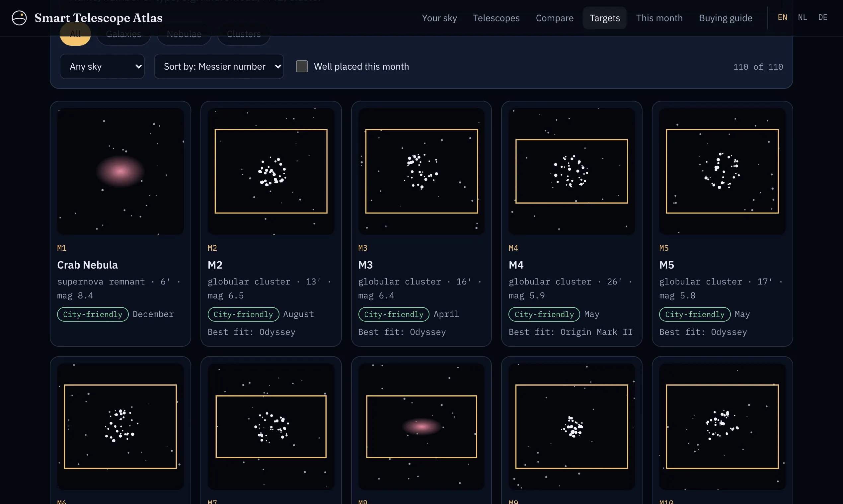The height and width of the screenshot is (504, 843).
Task: Click 'supernova remnant · 6′' description text
Action: 114,282
